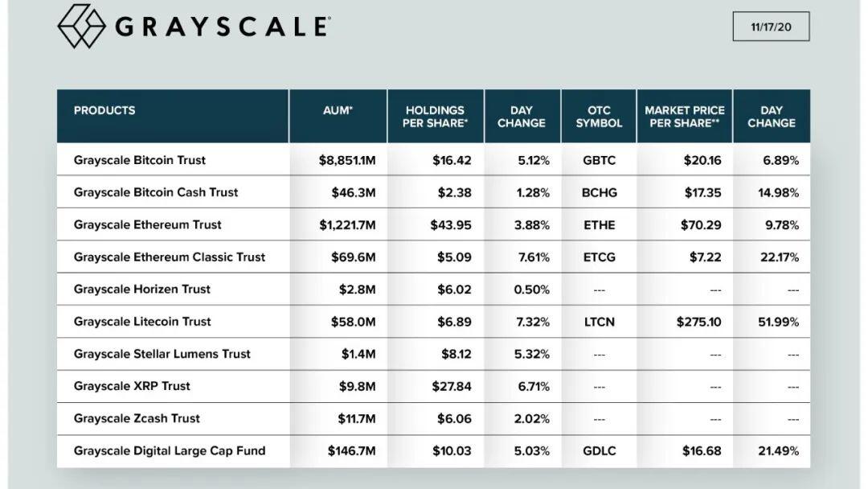Click the 51.99% day change value
This screenshot has width=868, height=489.
(778, 322)
